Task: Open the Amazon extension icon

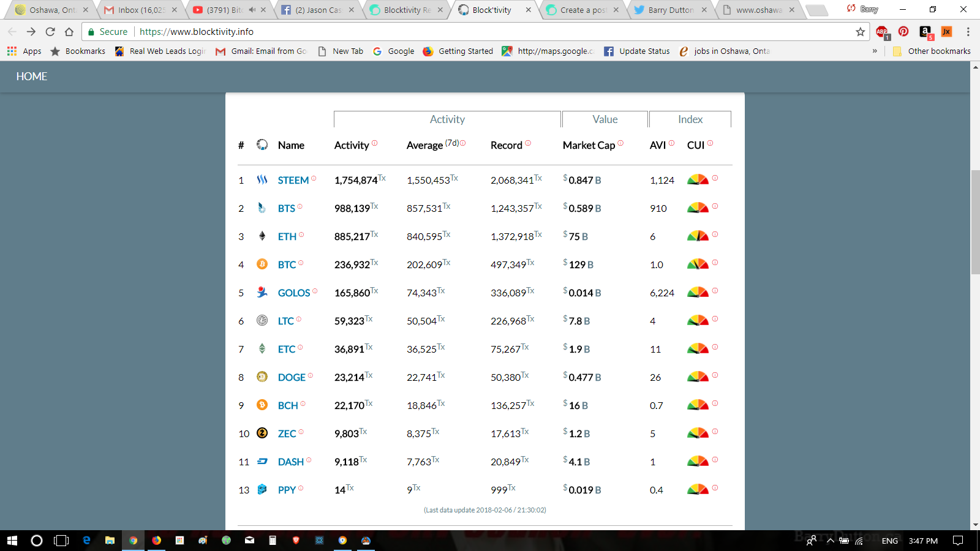Action: [x=925, y=32]
